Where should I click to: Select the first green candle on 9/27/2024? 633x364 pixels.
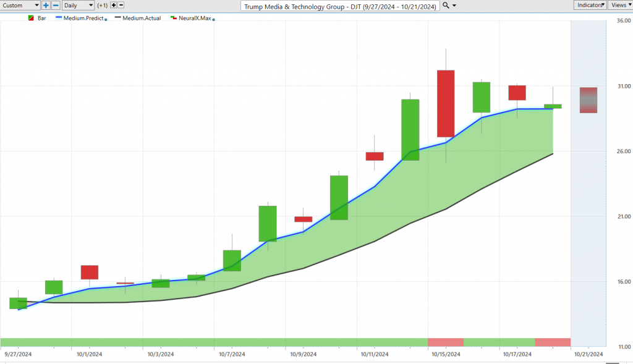pyautogui.click(x=18, y=303)
